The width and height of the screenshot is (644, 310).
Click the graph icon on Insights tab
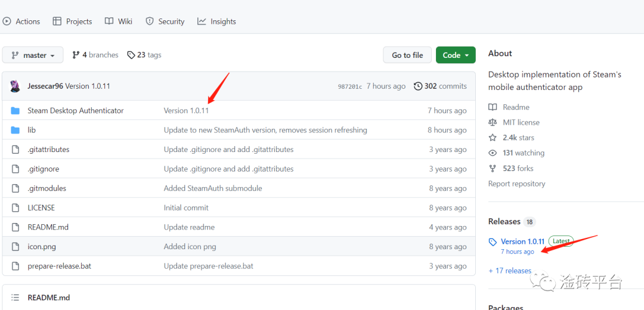(202, 21)
